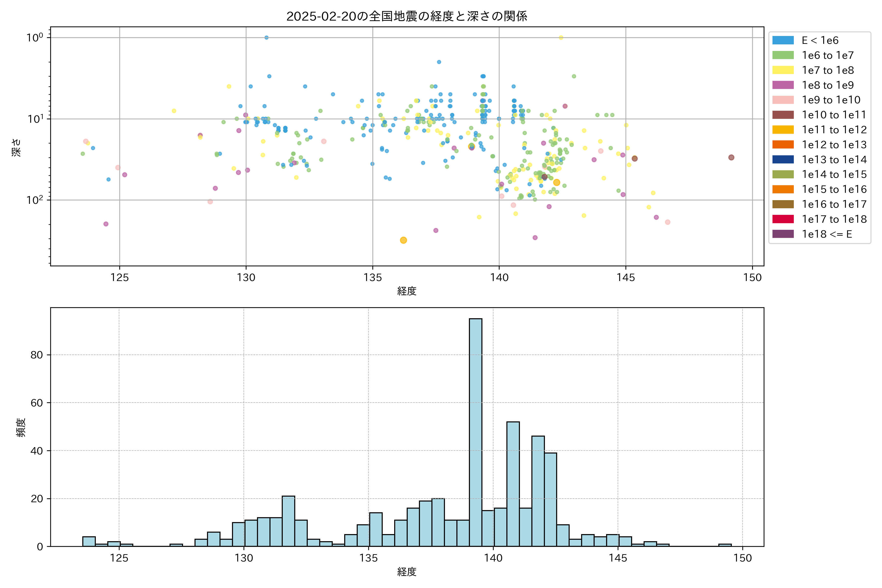The height and width of the screenshot is (588, 882).
Task: Click the chart title 2025-02-20の全国地震の経度と深さの関係
Action: [407, 16]
